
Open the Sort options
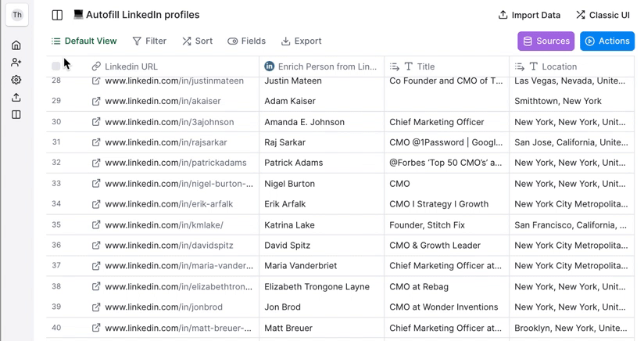(198, 41)
